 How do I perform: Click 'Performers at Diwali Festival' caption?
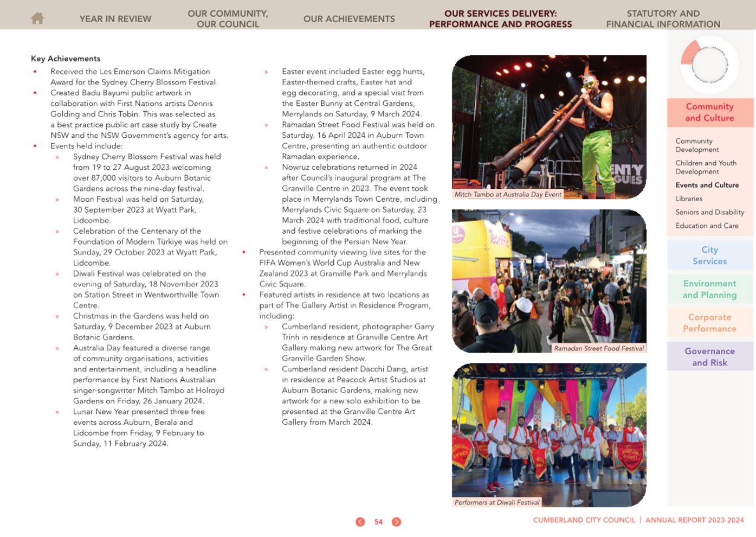click(497, 502)
